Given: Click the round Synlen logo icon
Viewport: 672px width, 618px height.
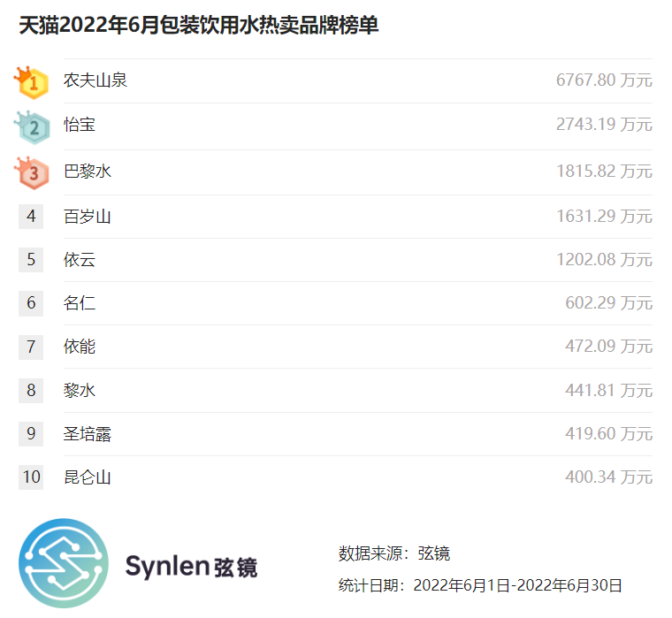Looking at the screenshot, I should [x=64, y=563].
